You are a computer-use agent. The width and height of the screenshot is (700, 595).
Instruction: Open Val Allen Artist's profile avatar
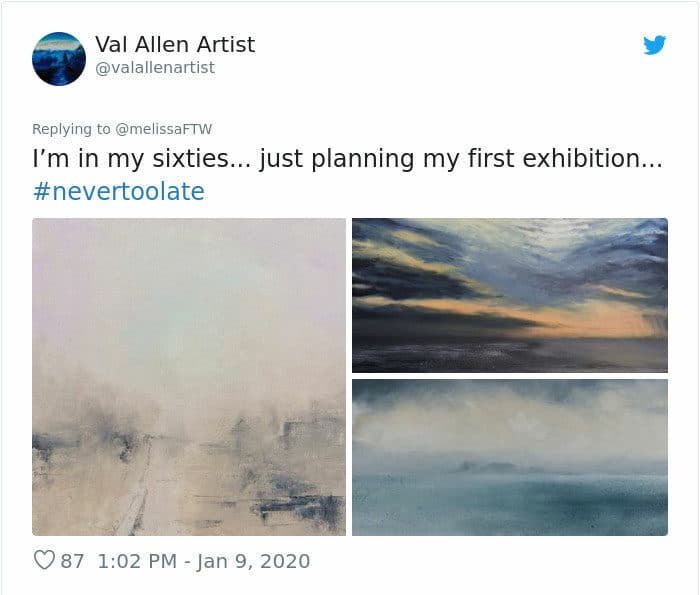(58, 58)
